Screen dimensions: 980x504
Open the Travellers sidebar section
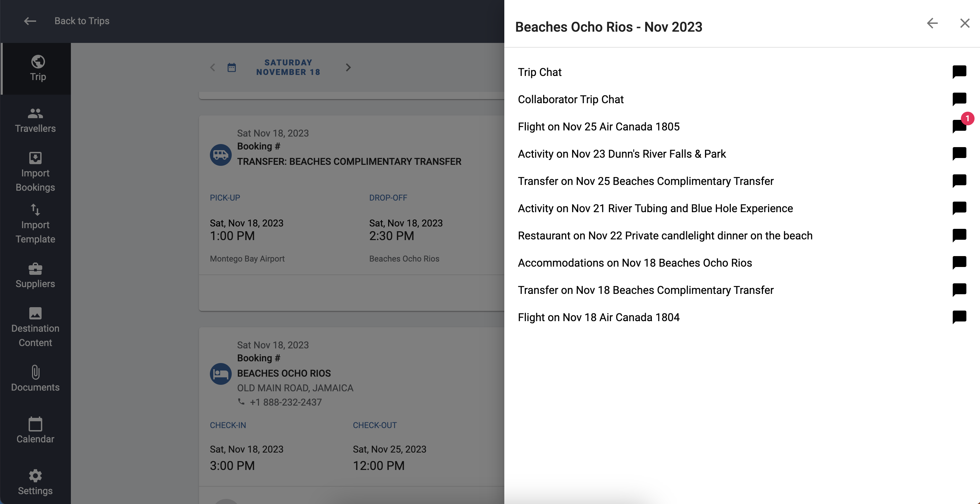[x=35, y=120]
